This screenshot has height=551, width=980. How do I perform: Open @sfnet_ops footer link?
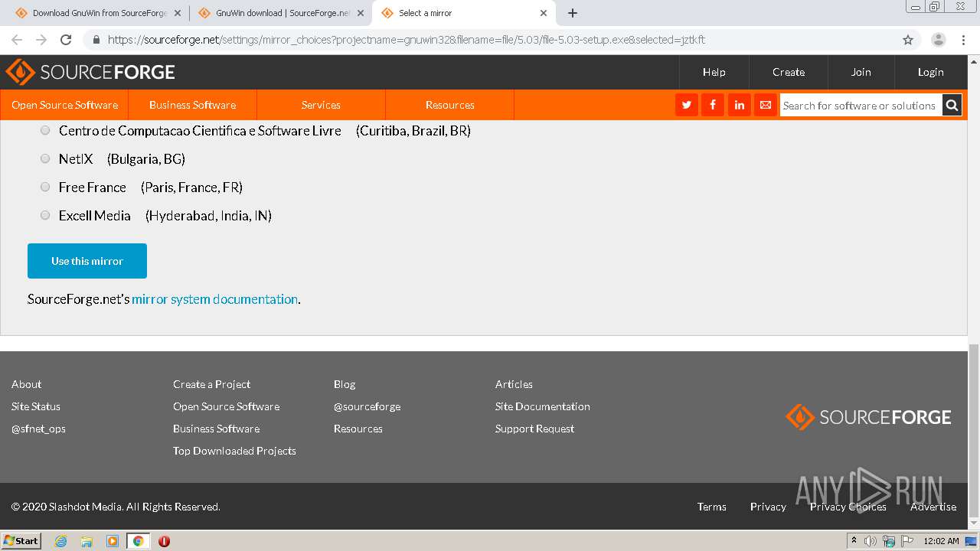click(x=38, y=429)
